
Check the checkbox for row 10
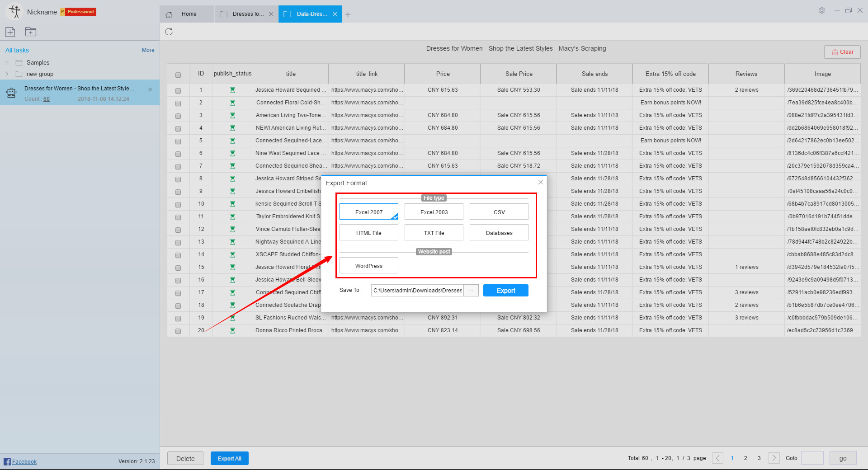pos(178,205)
